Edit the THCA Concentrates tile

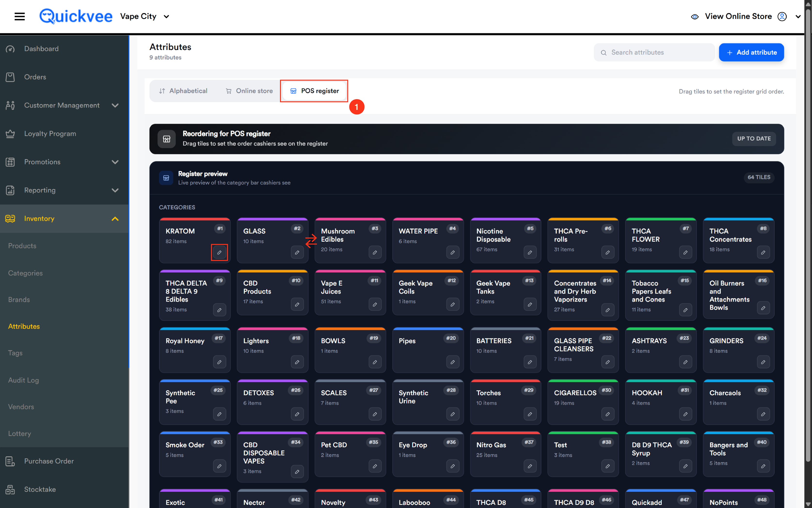coord(763,252)
